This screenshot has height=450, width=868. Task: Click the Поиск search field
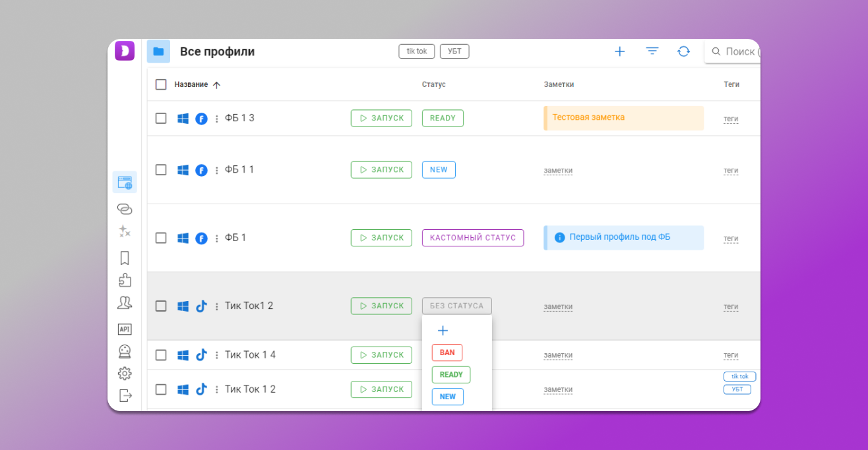click(739, 51)
